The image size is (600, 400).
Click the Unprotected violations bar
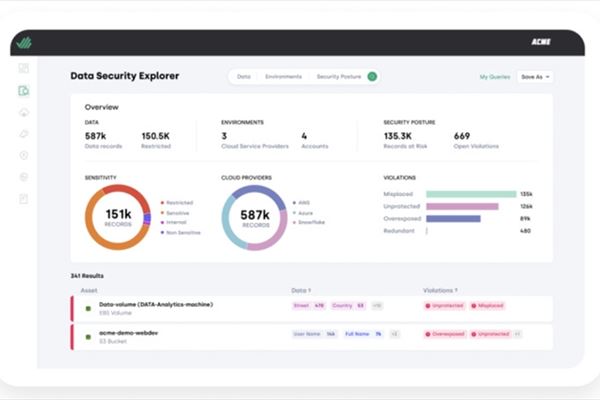[x=462, y=207]
